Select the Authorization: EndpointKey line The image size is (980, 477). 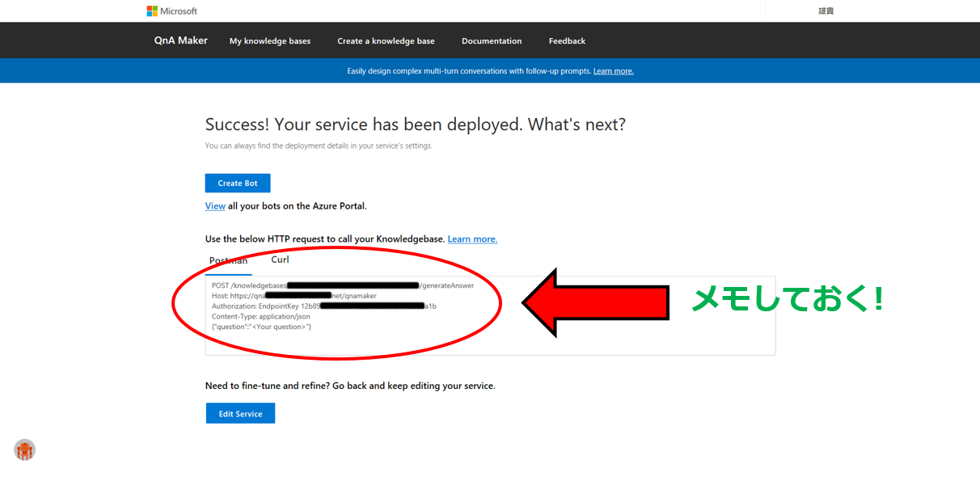[x=324, y=306]
